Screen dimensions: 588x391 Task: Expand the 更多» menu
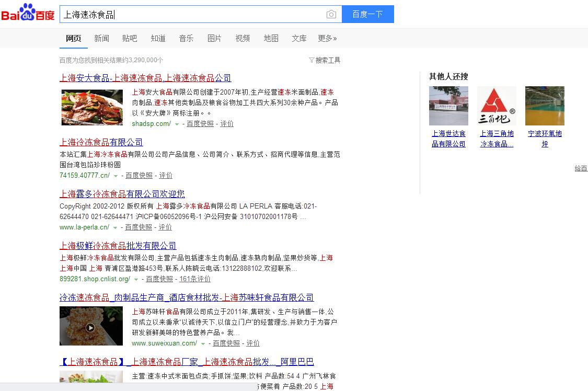pyautogui.click(x=327, y=38)
